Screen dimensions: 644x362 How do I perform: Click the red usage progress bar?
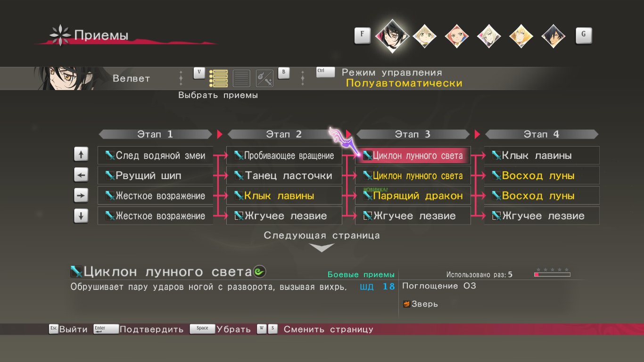pyautogui.click(x=552, y=274)
